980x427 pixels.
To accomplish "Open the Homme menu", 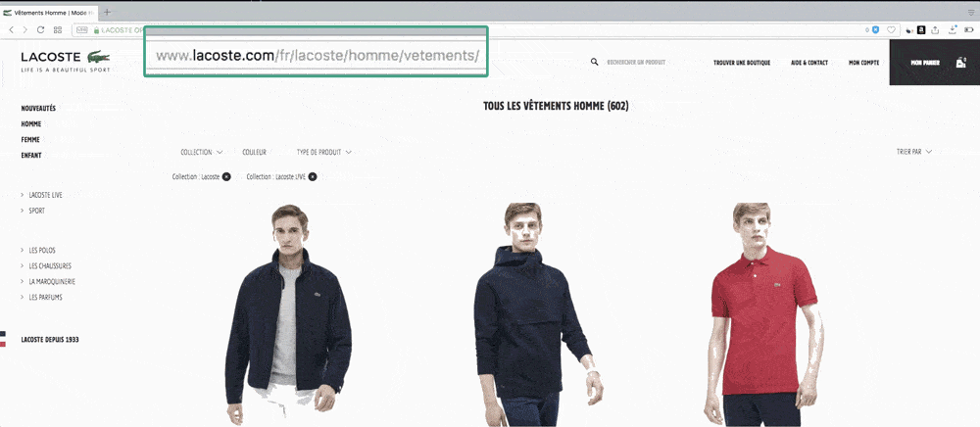I will click(x=31, y=124).
